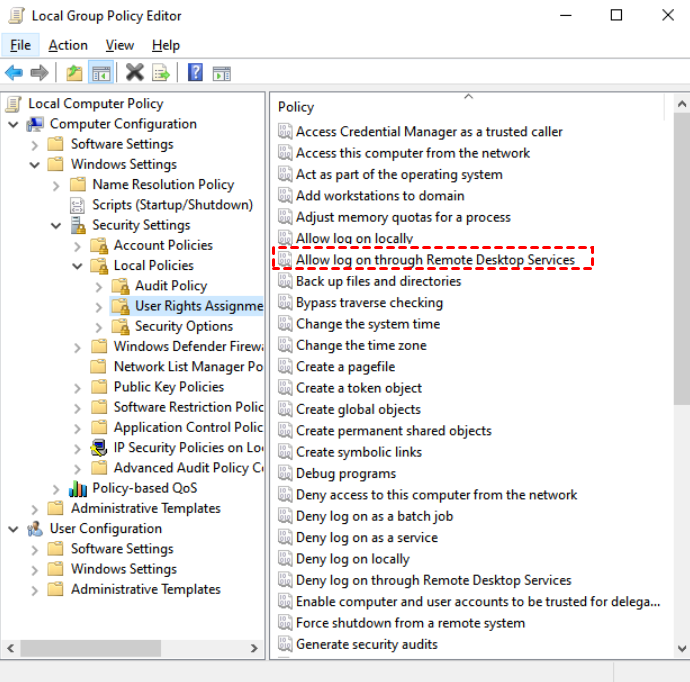The height and width of the screenshot is (682, 690).
Task: Click the Delete (X) toolbar icon
Action: (135, 73)
